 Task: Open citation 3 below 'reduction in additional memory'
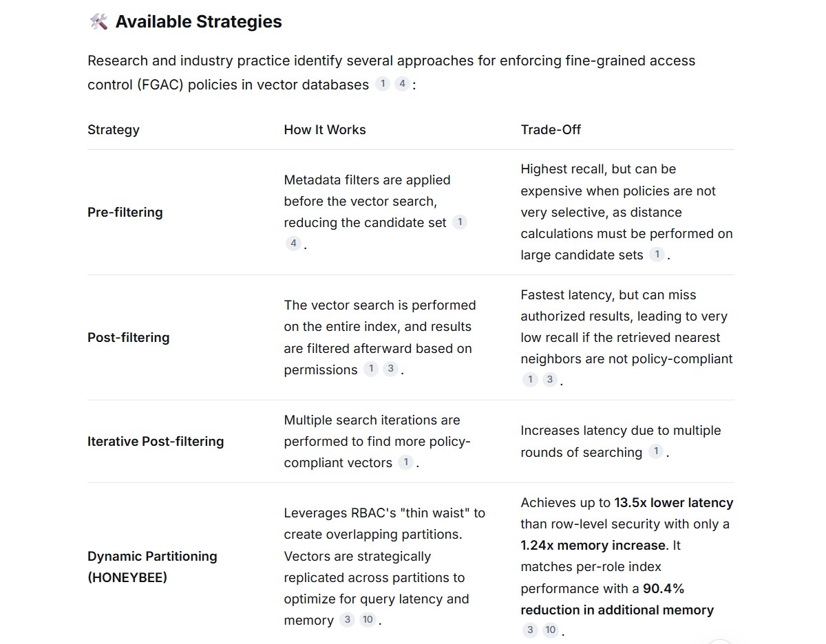(530, 630)
